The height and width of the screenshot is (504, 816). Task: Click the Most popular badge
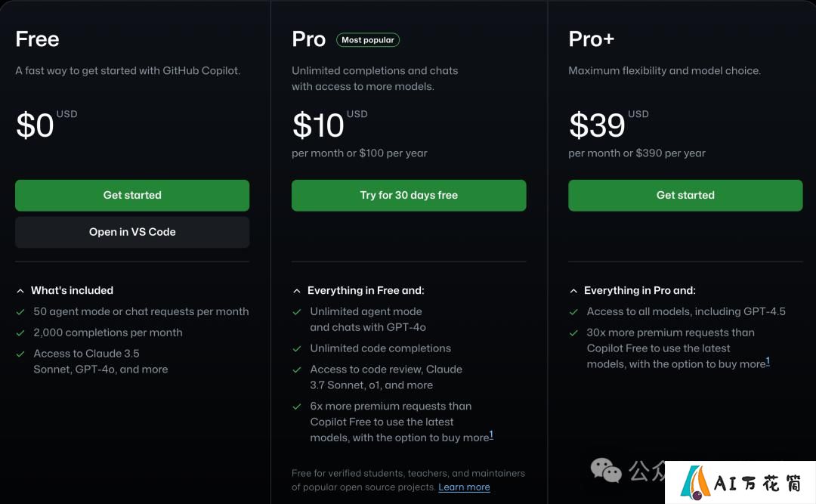368,40
